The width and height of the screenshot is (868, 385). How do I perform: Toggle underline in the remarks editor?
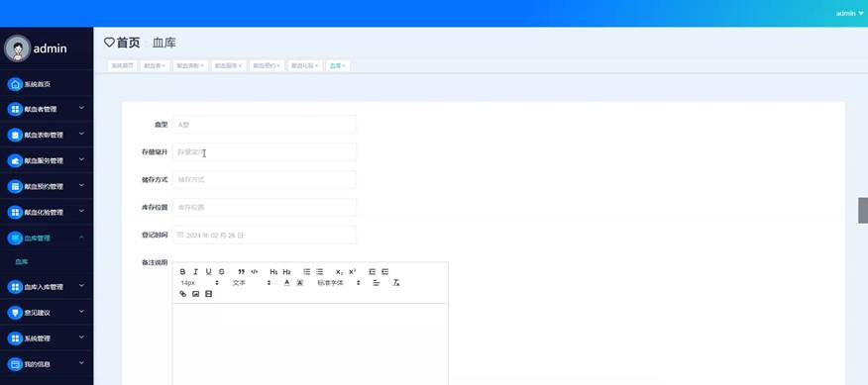tap(209, 271)
